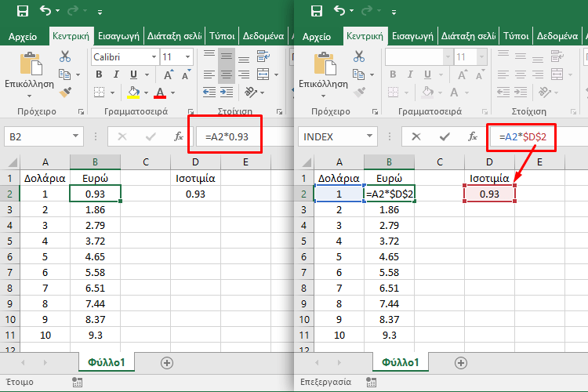Image resolution: width=588 pixels, height=392 pixels.
Task: Open font name dropdown showing Calibri
Action: (154, 57)
